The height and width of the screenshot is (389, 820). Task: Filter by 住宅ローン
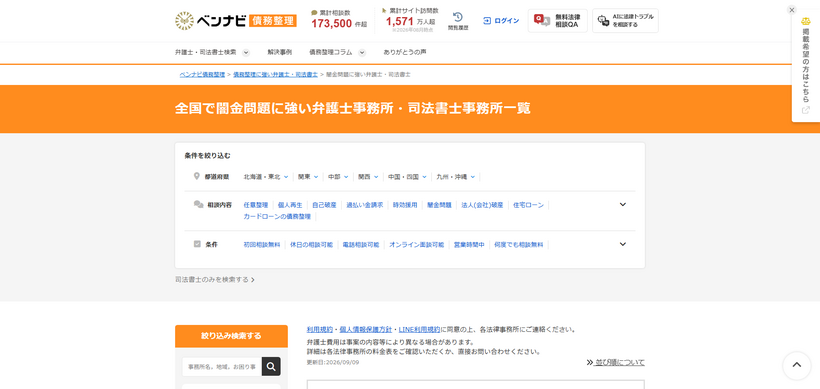pos(529,205)
